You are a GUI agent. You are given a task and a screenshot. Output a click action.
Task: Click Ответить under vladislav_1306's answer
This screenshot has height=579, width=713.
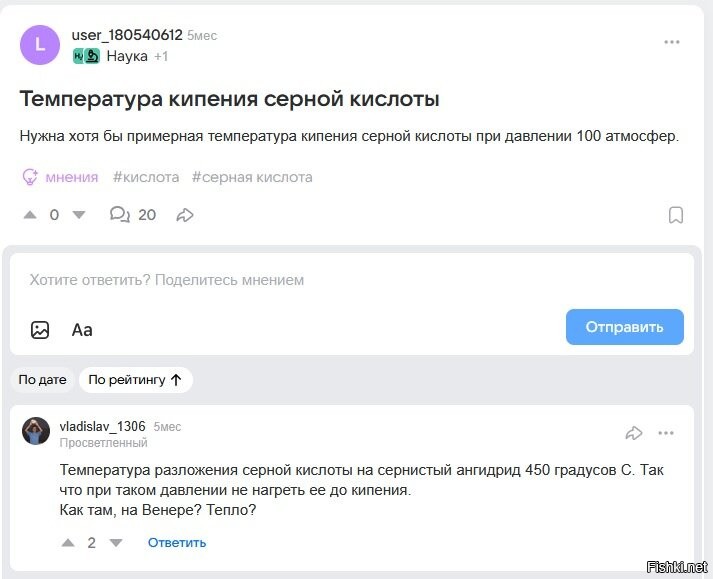(x=177, y=543)
